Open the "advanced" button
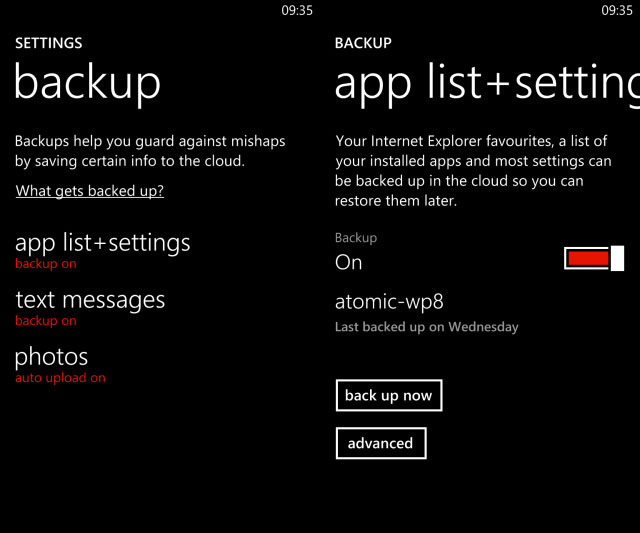 (x=381, y=443)
